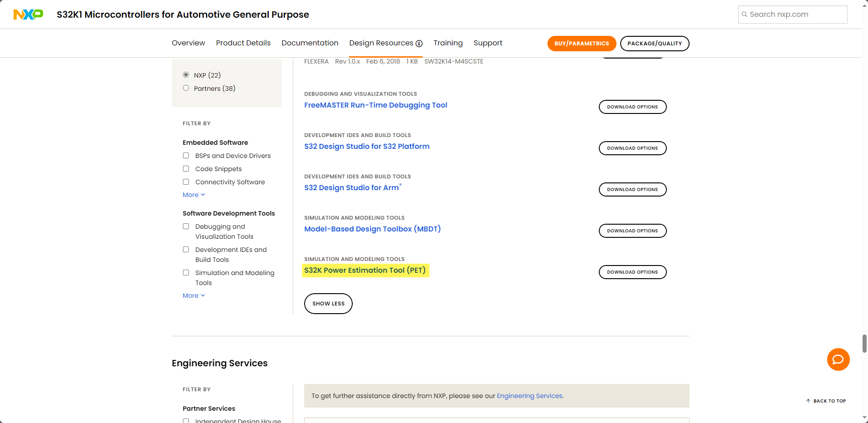Click the Design Resources info icon
The width and height of the screenshot is (868, 423).
[x=419, y=44]
